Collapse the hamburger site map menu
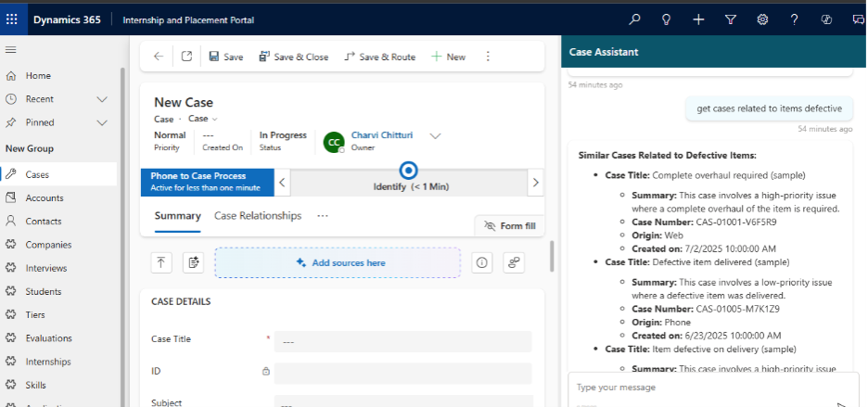Screen dimensions: 868x407 tap(11, 50)
